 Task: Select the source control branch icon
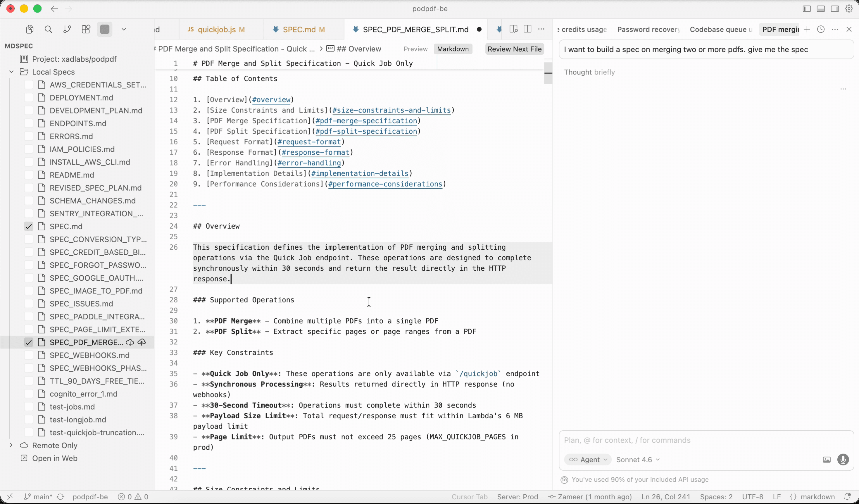point(67,29)
